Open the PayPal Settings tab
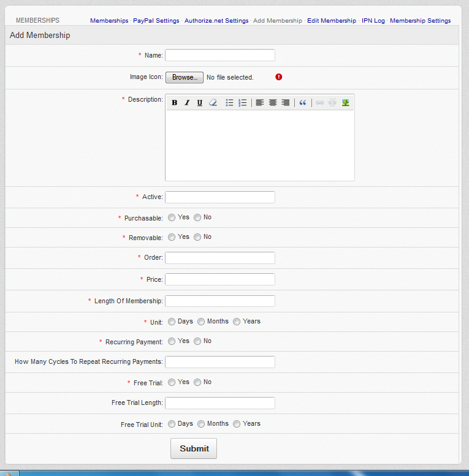This screenshot has width=469, height=476. click(156, 21)
